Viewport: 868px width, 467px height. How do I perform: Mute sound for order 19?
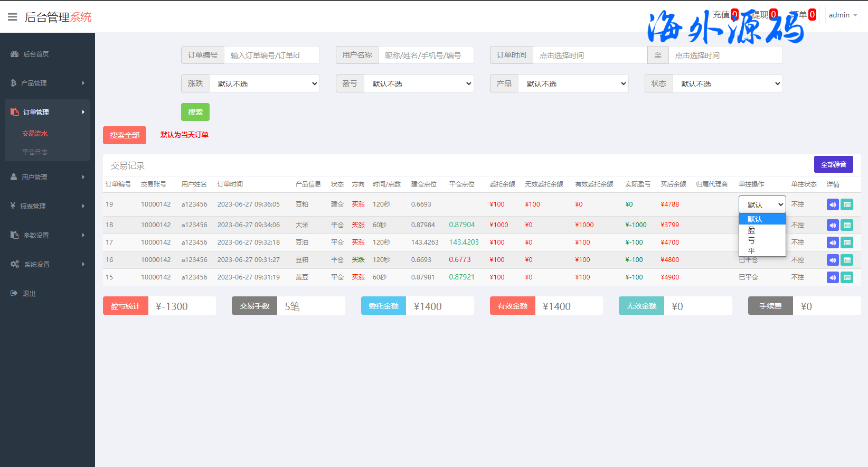pyautogui.click(x=833, y=204)
